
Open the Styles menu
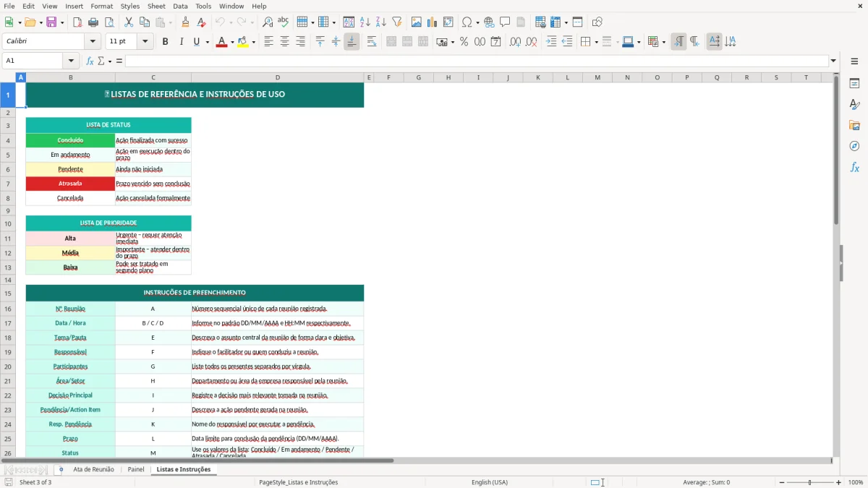pos(130,6)
